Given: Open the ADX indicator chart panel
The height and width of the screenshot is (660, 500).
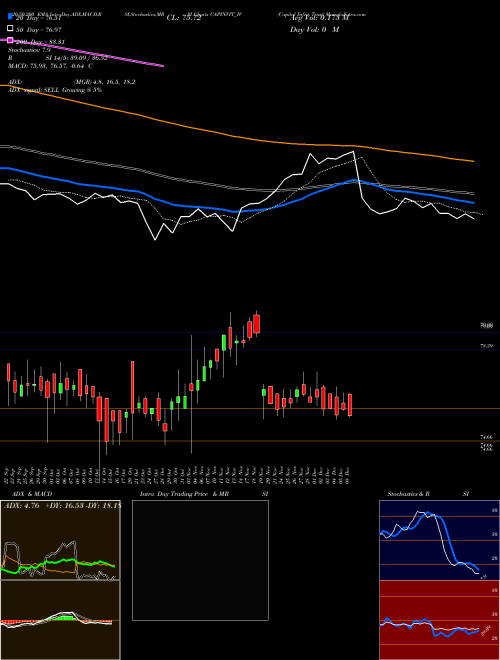Looking at the screenshot, I should pyautogui.click(x=60, y=540).
